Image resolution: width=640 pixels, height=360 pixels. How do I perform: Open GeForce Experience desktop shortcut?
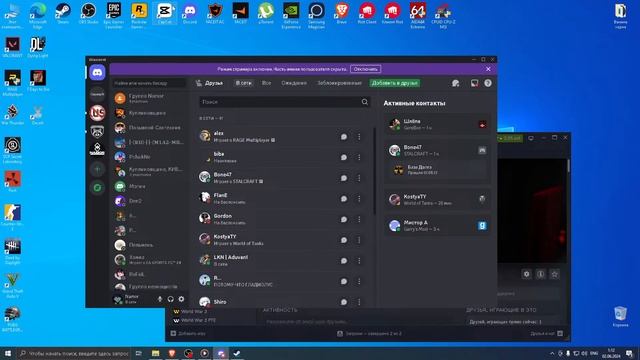click(291, 16)
